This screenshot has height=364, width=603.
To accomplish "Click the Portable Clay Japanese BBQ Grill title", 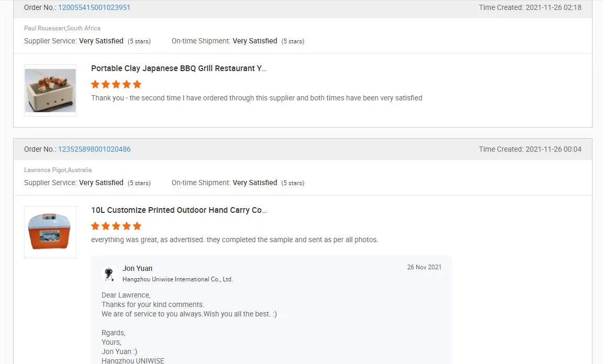I will pyautogui.click(x=178, y=69).
